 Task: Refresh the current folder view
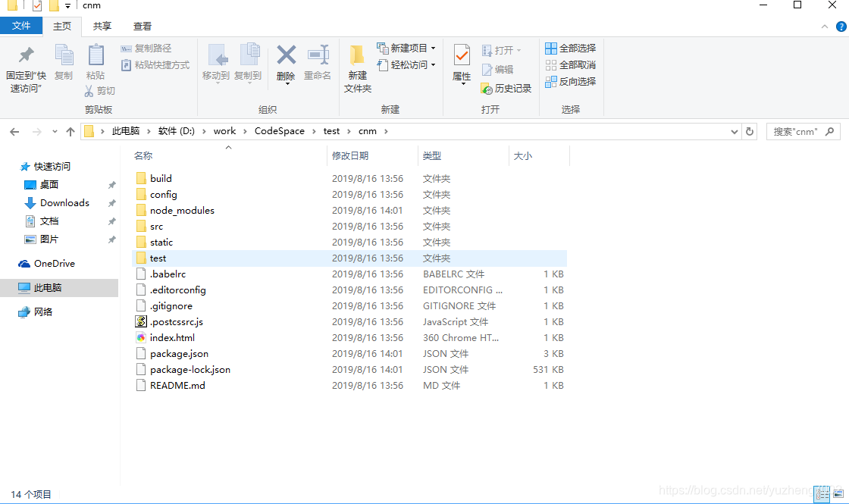pos(750,132)
